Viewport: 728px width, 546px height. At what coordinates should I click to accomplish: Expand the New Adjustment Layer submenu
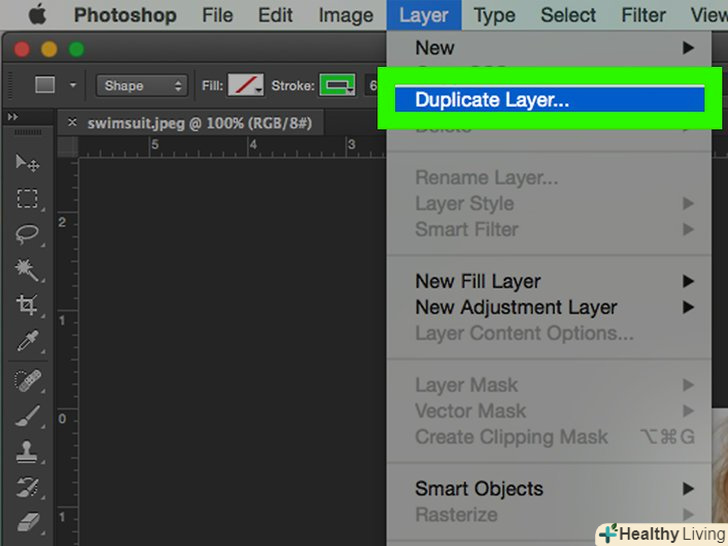[x=549, y=307]
